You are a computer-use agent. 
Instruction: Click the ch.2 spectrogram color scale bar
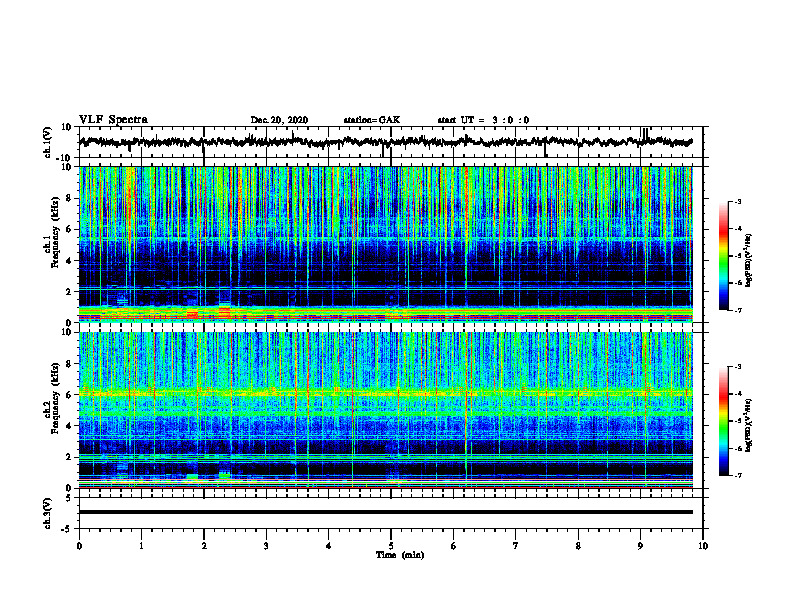724,421
